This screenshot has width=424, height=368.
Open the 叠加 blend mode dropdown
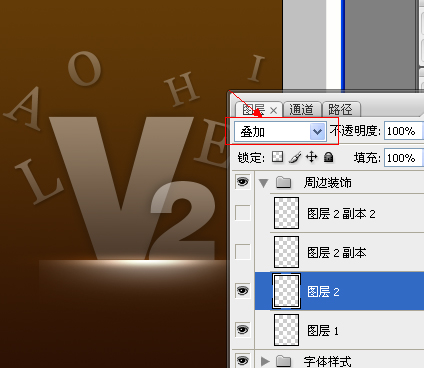point(280,132)
